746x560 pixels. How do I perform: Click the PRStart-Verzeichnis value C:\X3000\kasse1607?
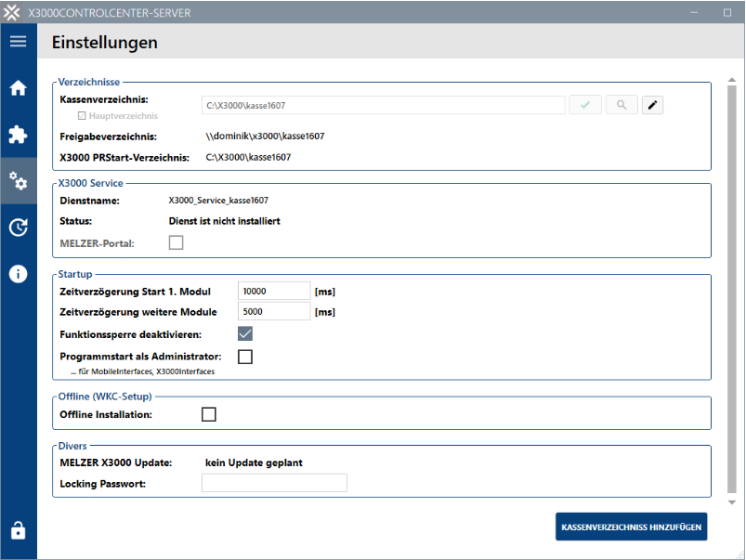(248, 158)
